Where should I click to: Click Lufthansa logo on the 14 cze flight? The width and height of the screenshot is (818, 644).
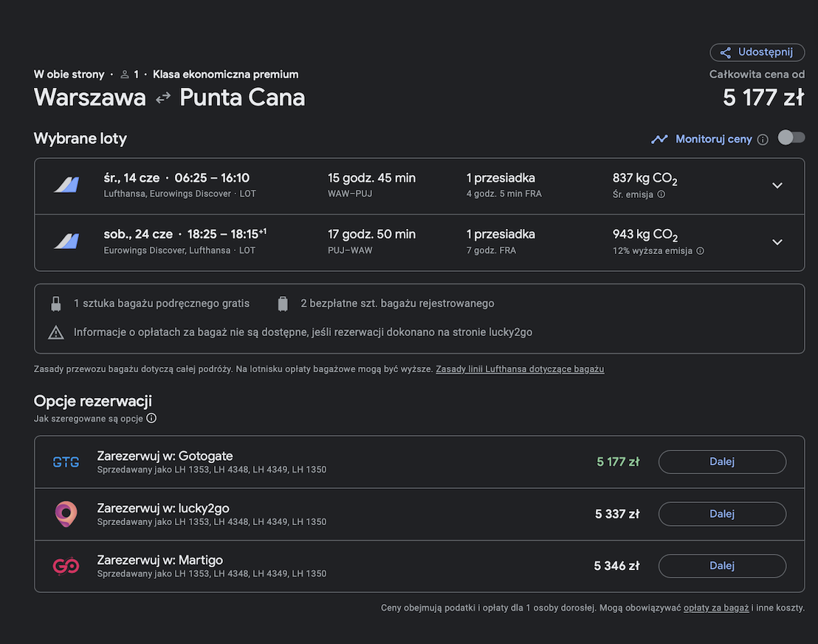[66, 185]
